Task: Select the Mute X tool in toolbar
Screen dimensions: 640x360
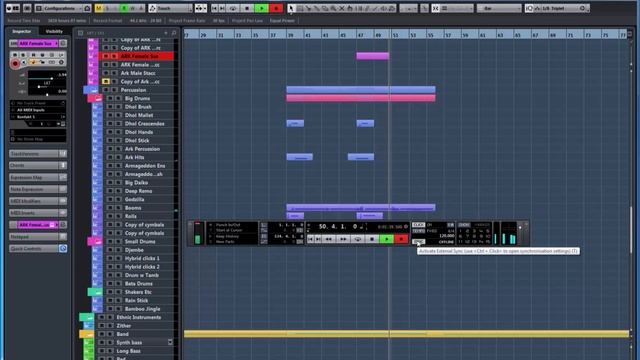Action: click(x=342, y=8)
